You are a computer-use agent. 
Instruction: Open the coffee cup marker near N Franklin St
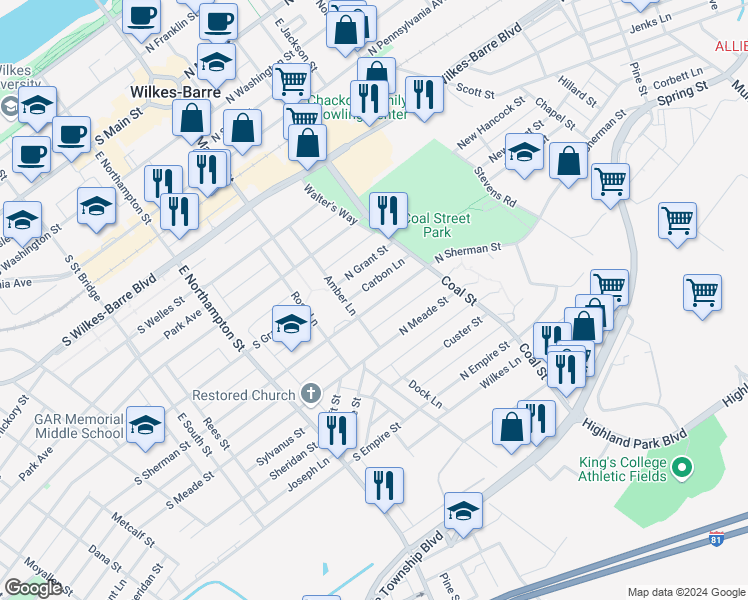point(142,17)
